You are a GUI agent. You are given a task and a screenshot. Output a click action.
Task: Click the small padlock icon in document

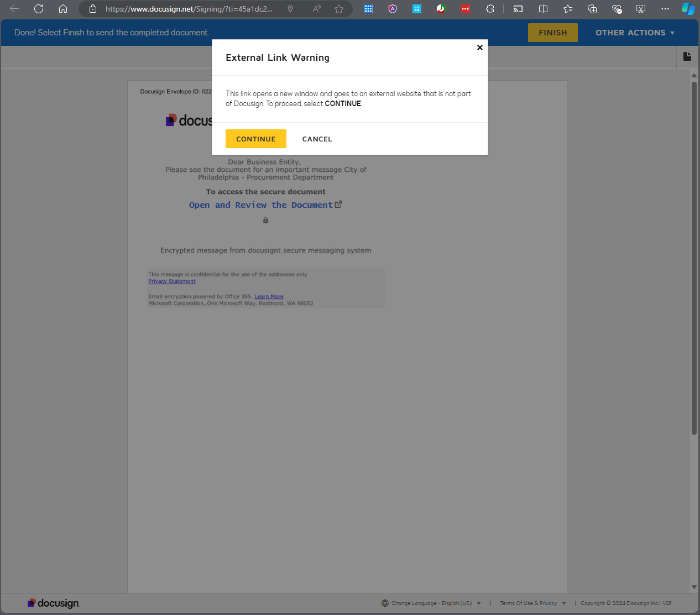coord(265,220)
